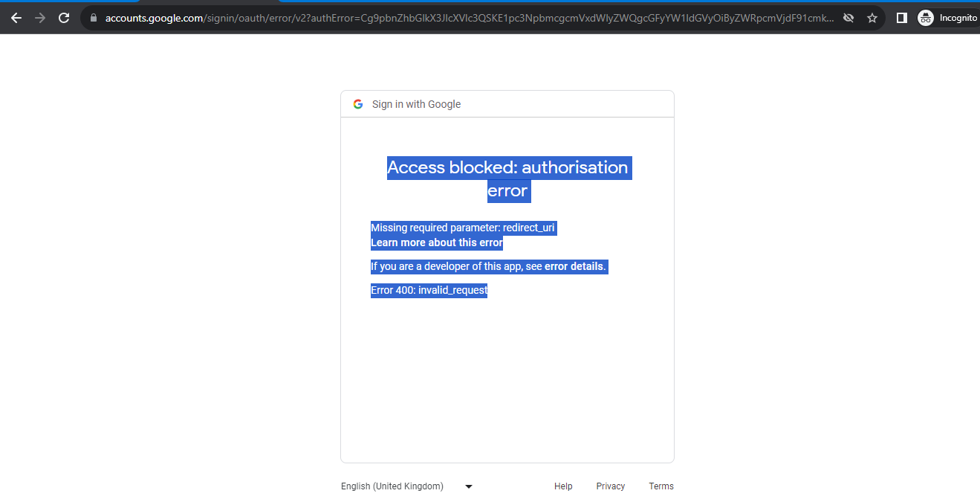
Task: Click the language selector dropdown arrow
Action: pyautogui.click(x=469, y=486)
